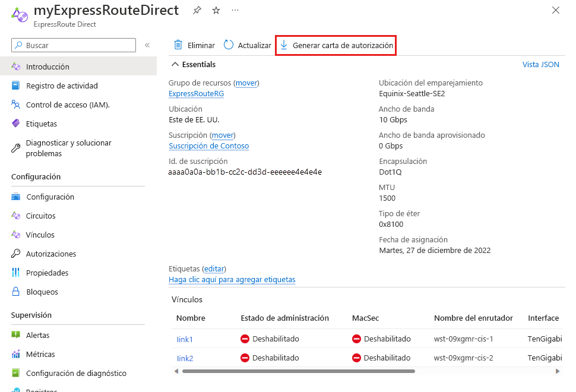
Task: Click the 10 Gbps bandwidth value
Action: pos(393,120)
